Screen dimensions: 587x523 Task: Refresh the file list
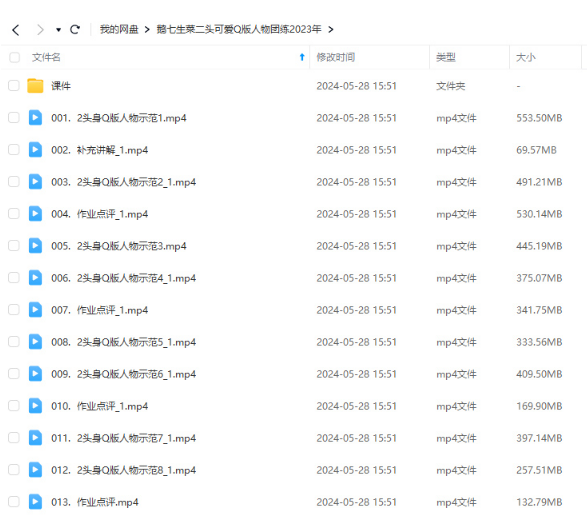point(75,30)
